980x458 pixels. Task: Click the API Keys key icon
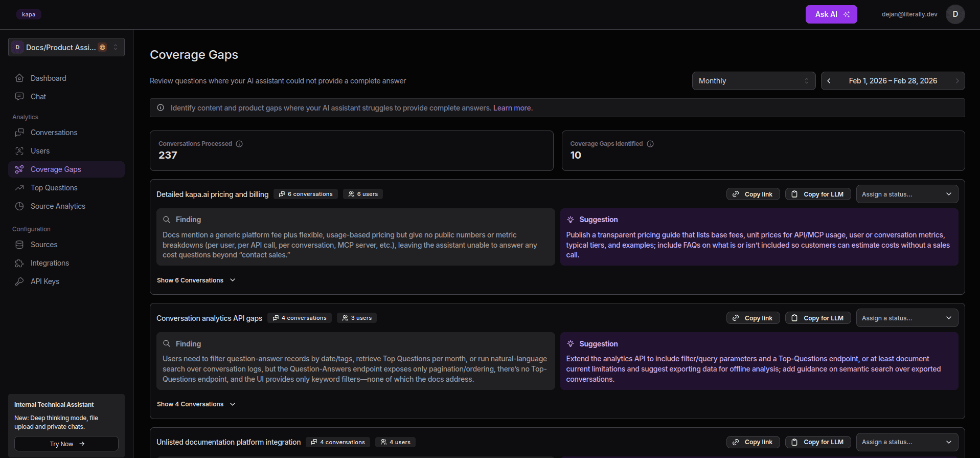19,281
